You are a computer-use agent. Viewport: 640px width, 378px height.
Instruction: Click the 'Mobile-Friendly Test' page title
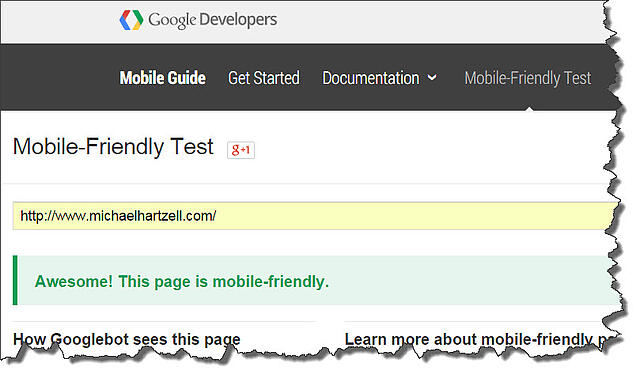point(113,146)
